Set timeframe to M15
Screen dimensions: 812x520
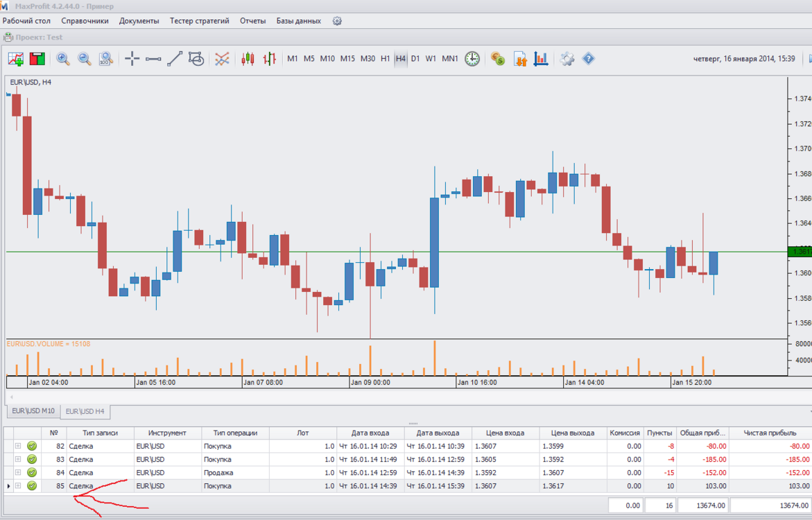tap(347, 59)
